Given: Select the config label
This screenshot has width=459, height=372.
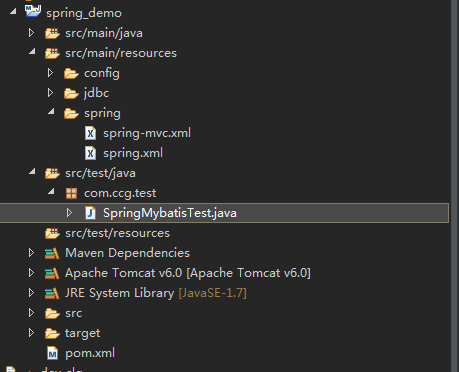Looking at the screenshot, I should click(x=102, y=73).
